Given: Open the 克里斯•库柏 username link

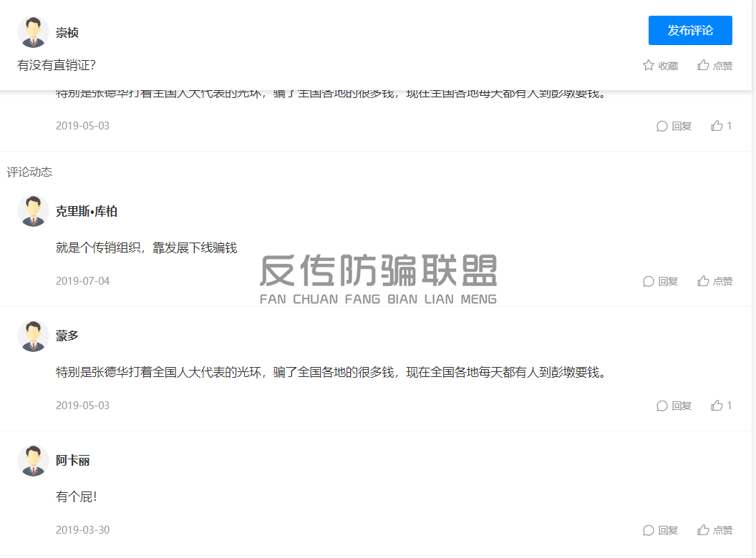Looking at the screenshot, I should tap(87, 212).
